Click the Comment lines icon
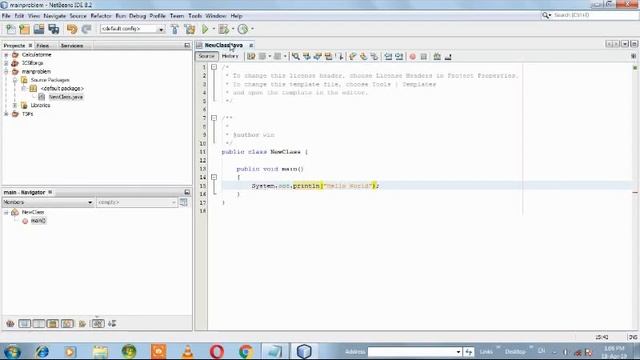 coord(437,56)
